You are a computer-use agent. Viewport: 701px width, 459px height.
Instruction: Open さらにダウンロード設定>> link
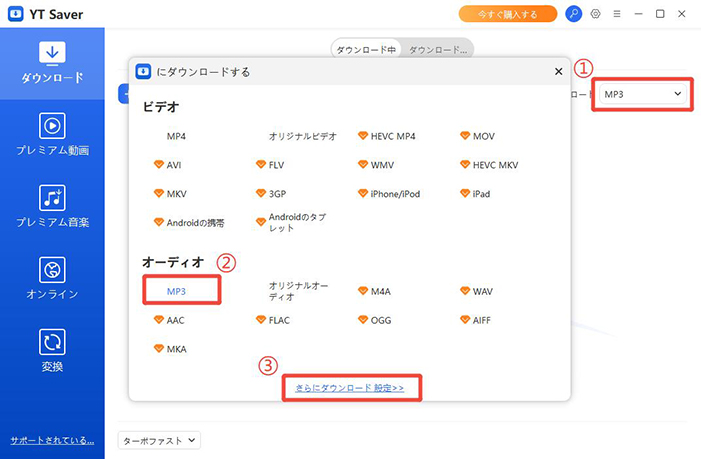click(350, 388)
